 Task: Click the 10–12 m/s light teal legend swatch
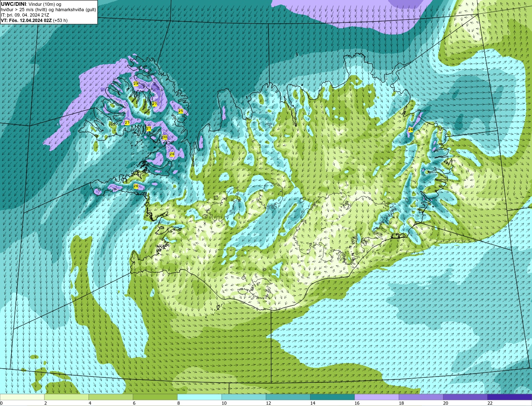pos(244,397)
